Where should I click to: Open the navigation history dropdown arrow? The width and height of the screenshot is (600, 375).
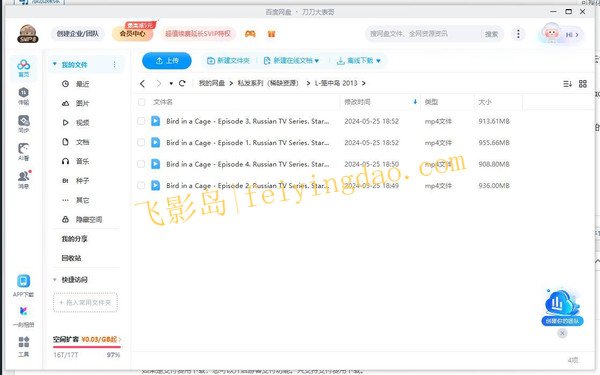171,83
